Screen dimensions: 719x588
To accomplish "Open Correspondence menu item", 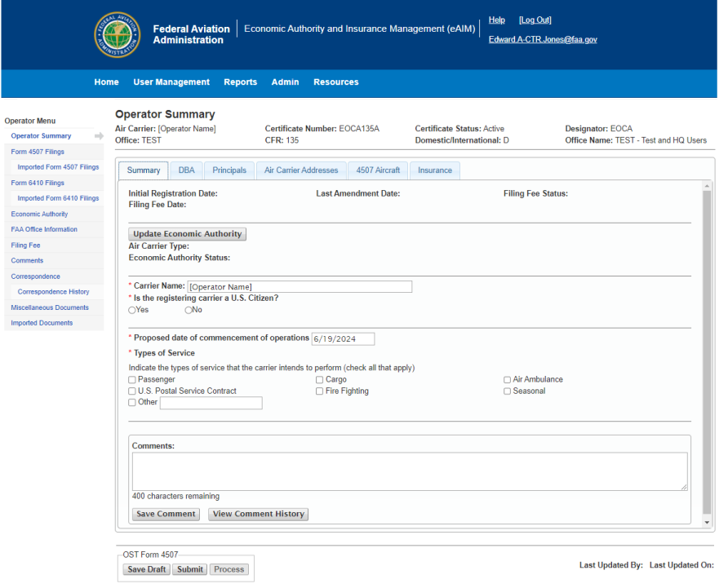I will point(35,276).
